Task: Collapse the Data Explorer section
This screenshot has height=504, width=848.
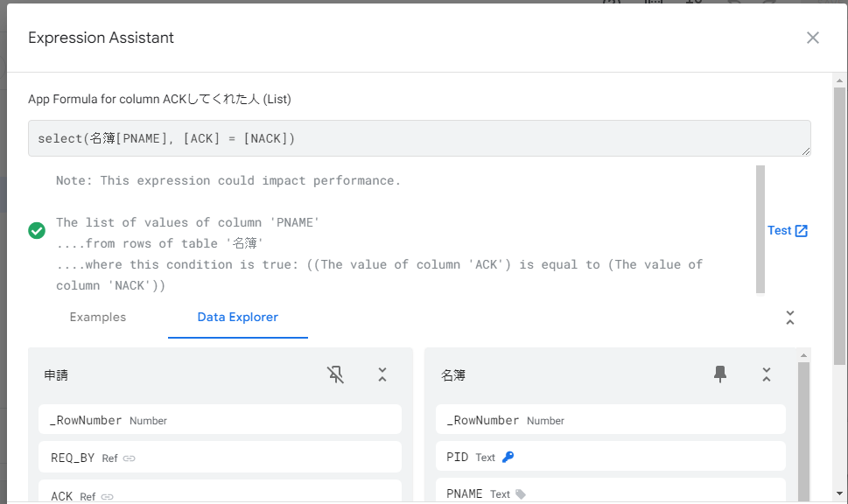Action: [x=790, y=318]
